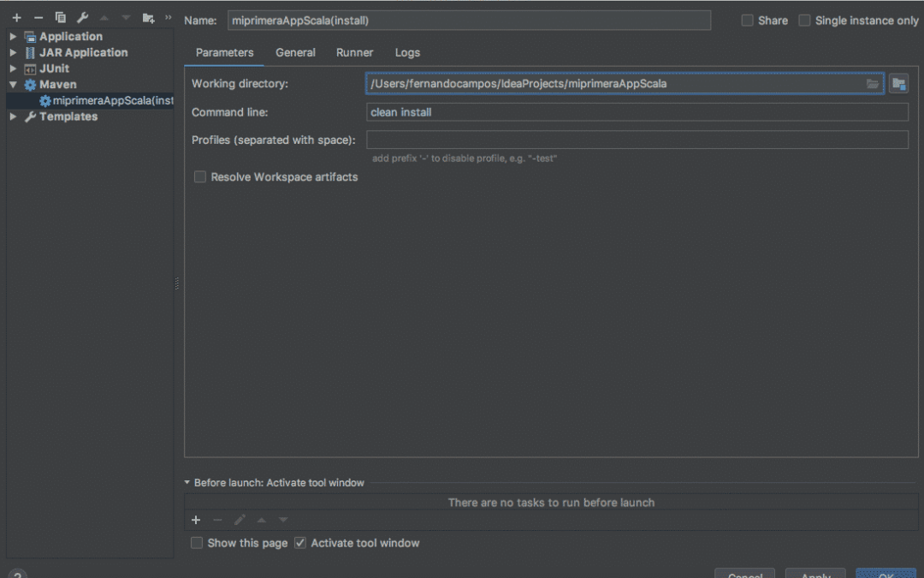
Task: Collapse the Maven configurations node
Action: [13, 85]
